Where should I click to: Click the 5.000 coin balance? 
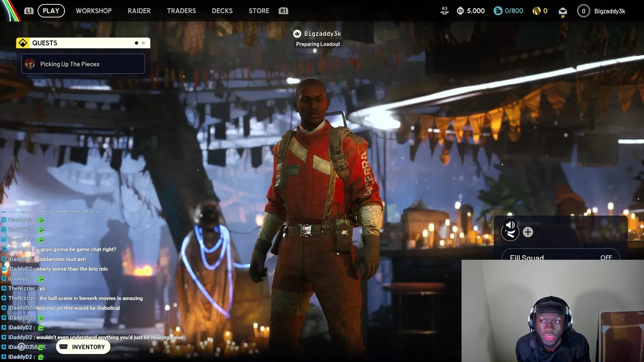[475, 11]
